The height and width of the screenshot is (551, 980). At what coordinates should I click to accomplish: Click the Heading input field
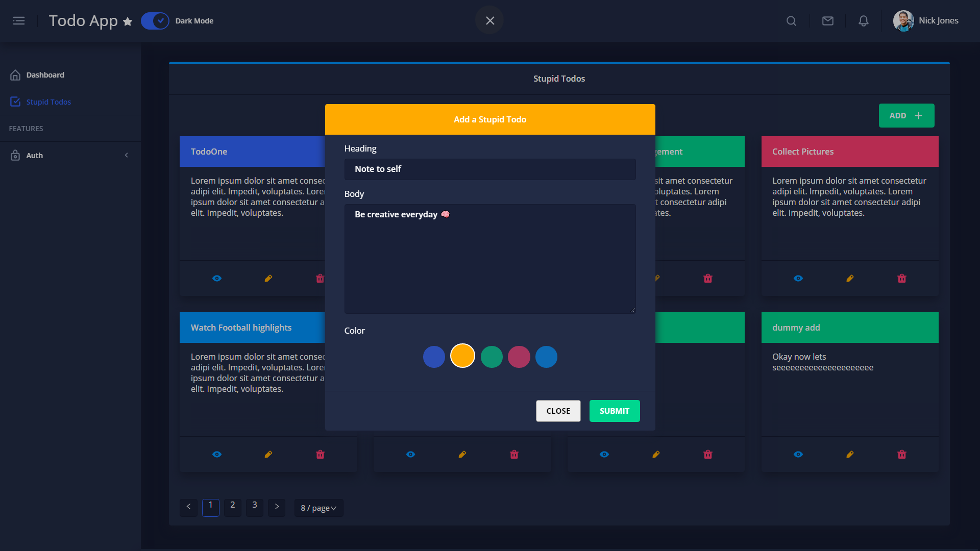point(490,169)
